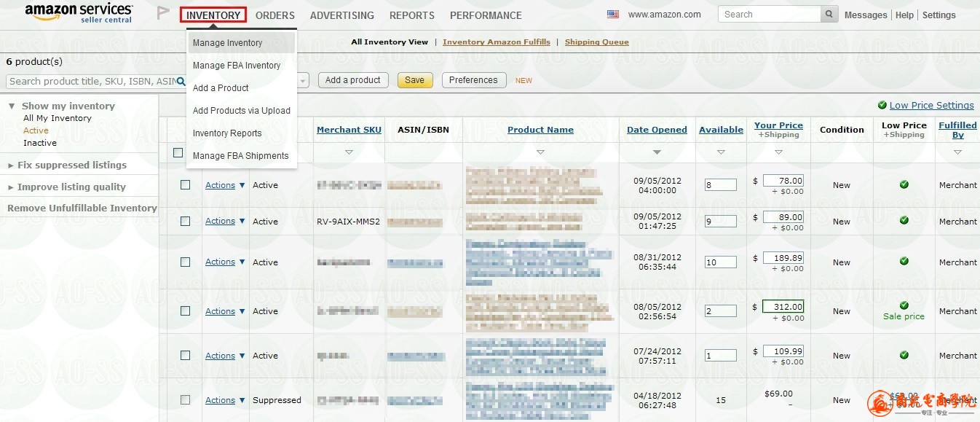The height and width of the screenshot is (422, 980).
Task: Open the INVENTORY menu
Action: (x=213, y=15)
